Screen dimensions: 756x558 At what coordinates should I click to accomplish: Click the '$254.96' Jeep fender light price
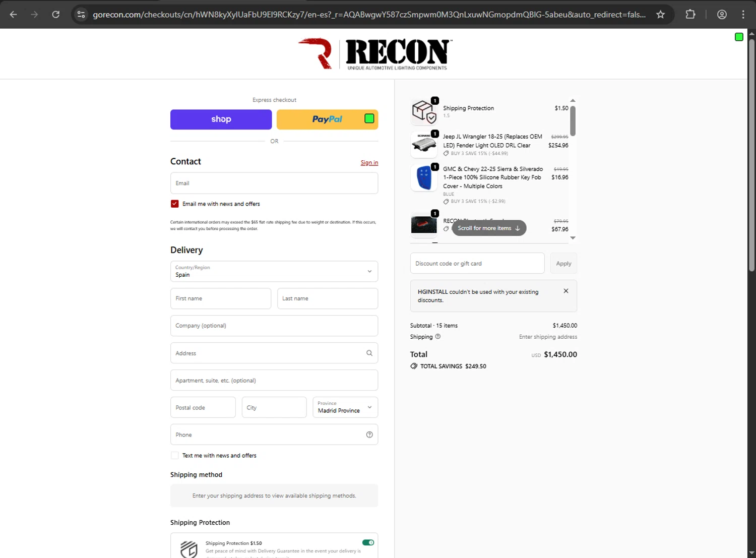pyautogui.click(x=558, y=145)
